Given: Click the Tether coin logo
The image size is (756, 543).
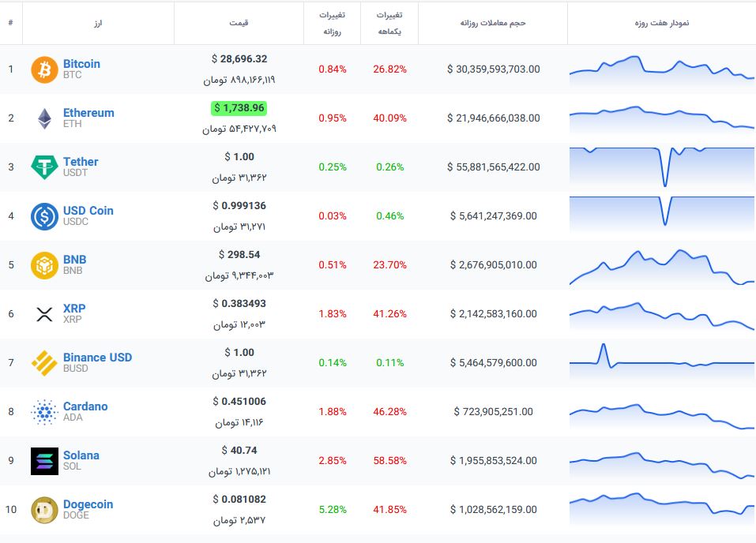Looking at the screenshot, I should pos(44,167).
